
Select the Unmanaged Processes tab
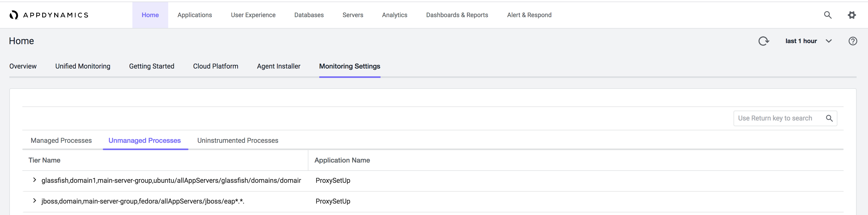pyautogui.click(x=145, y=140)
